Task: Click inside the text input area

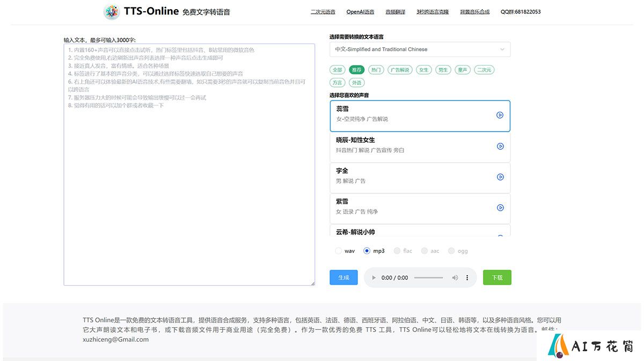Action: point(189,164)
